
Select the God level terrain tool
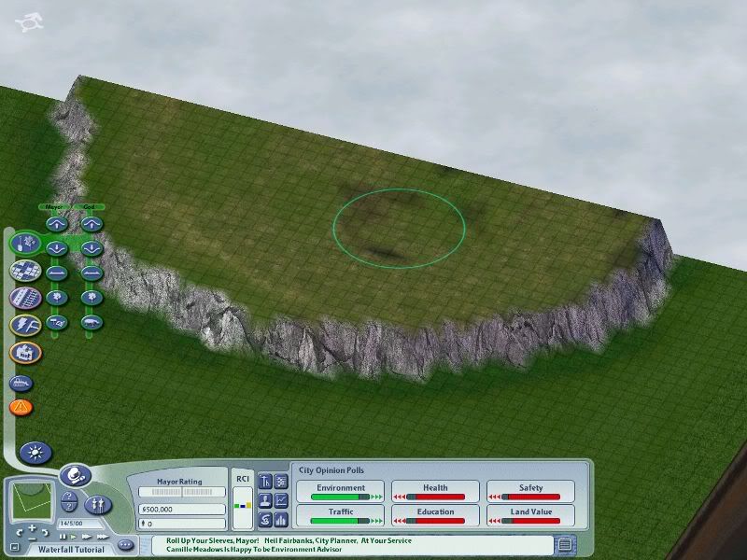pyautogui.click(x=92, y=273)
